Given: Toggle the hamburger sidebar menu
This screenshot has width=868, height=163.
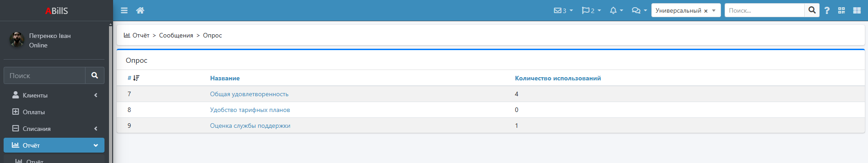Looking at the screenshot, I should click(124, 10).
